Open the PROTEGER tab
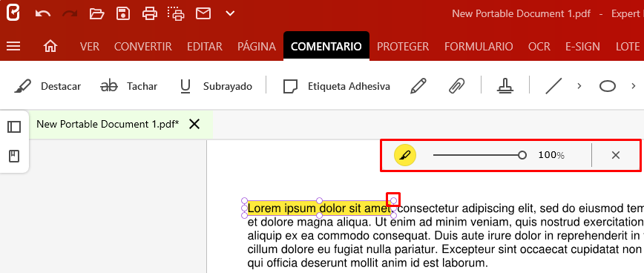 tap(403, 47)
